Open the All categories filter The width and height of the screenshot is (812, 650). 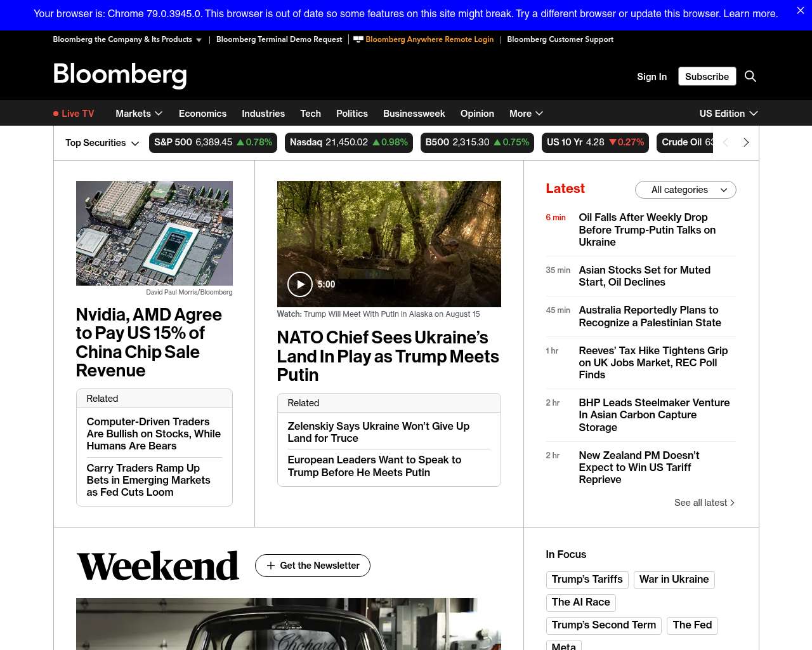click(686, 190)
